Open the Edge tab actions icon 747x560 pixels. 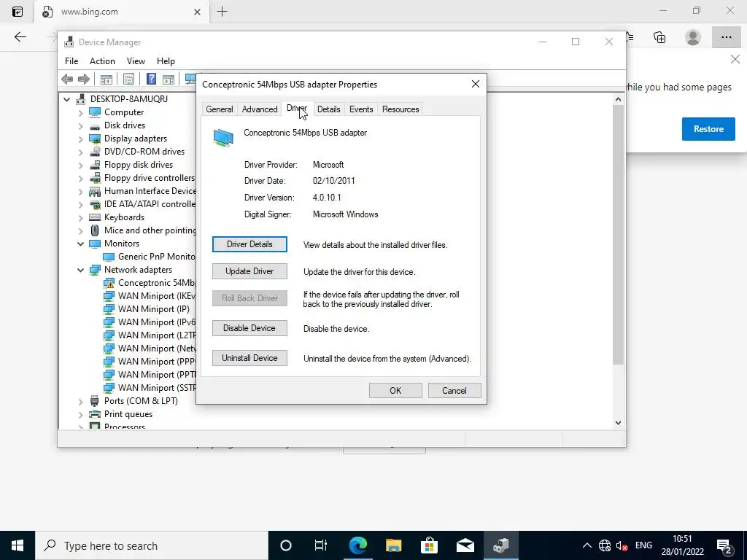coord(18,12)
